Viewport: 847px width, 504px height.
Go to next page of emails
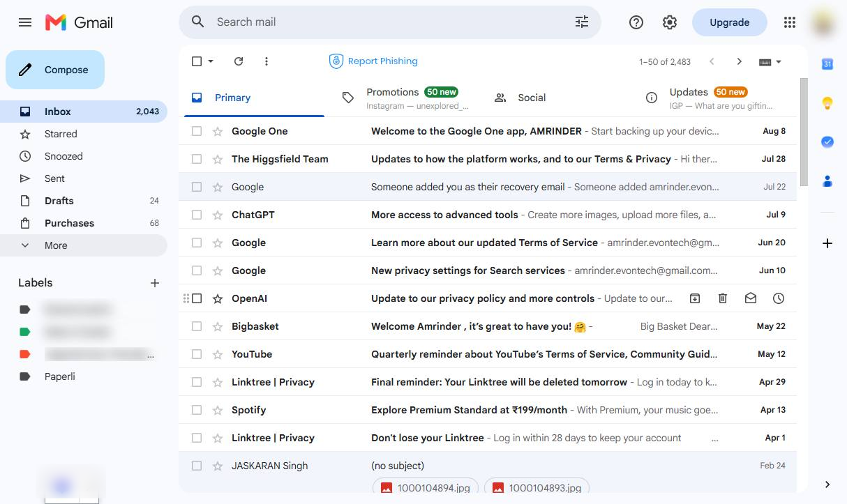coord(740,61)
